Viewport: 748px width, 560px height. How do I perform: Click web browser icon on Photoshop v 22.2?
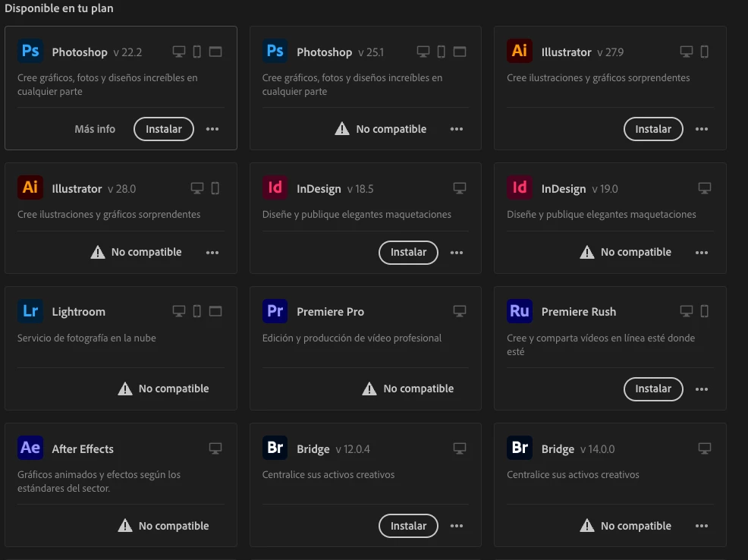(x=215, y=52)
